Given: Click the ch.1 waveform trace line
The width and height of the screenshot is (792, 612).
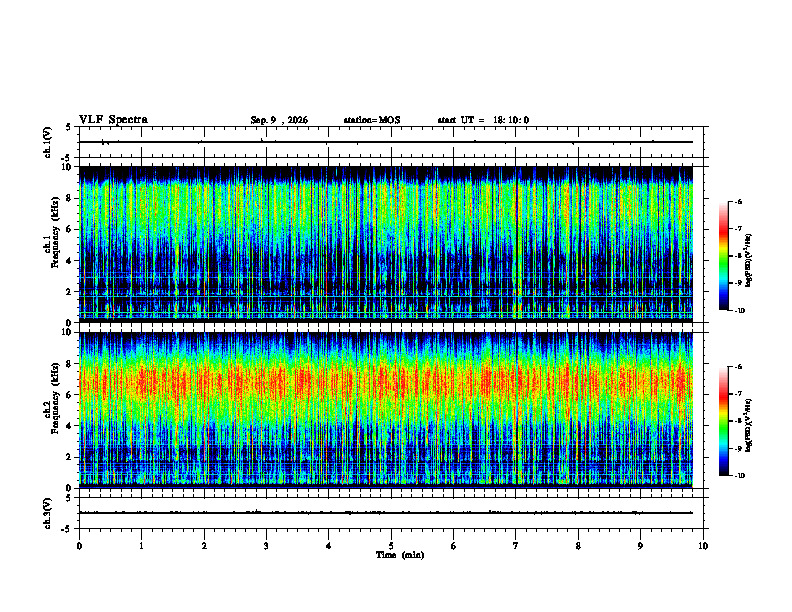Looking at the screenshot, I should [x=386, y=142].
